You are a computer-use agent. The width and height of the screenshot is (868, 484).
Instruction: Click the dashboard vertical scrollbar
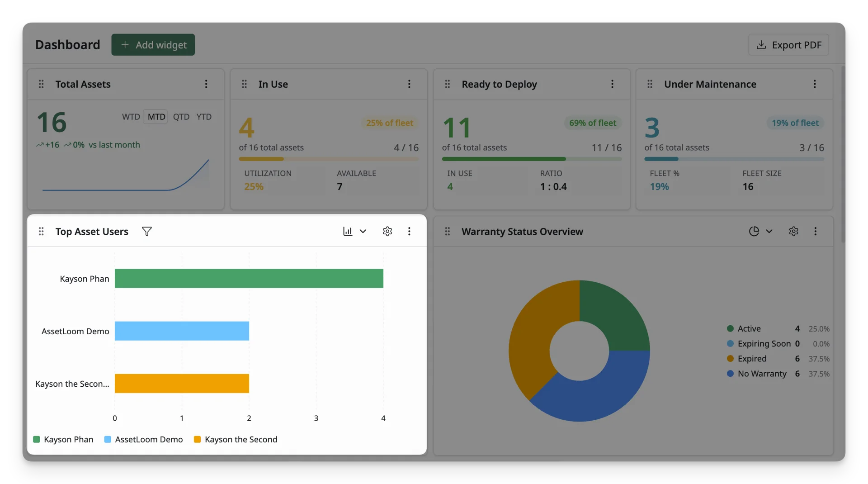tap(843, 154)
